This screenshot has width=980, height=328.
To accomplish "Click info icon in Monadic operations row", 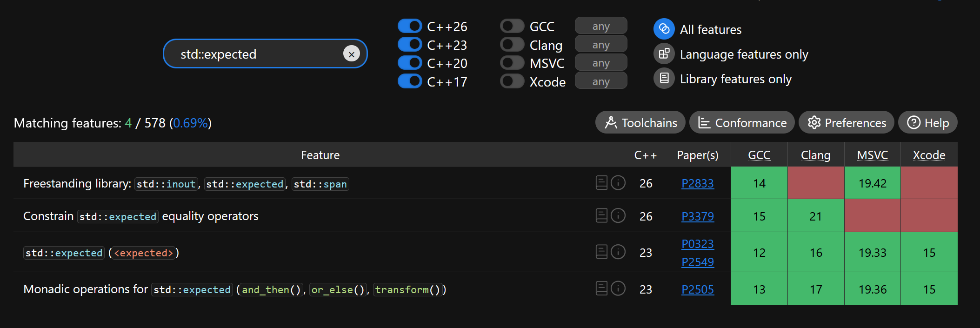I will pos(618,288).
